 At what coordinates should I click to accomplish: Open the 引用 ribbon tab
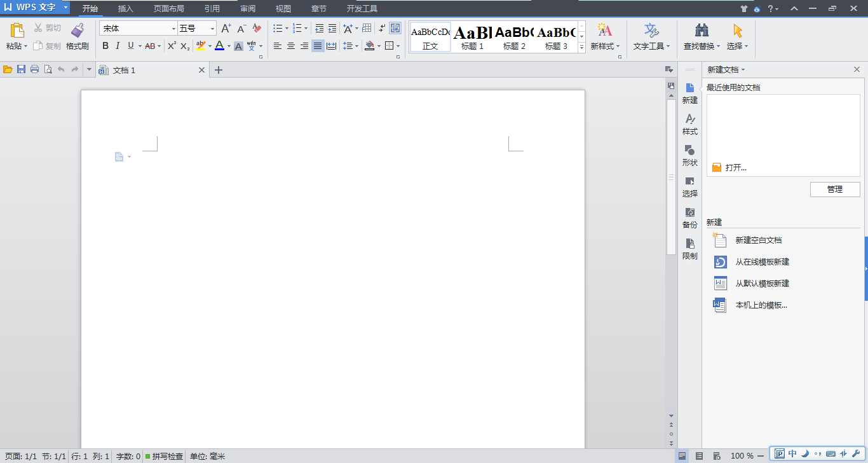tap(212, 9)
